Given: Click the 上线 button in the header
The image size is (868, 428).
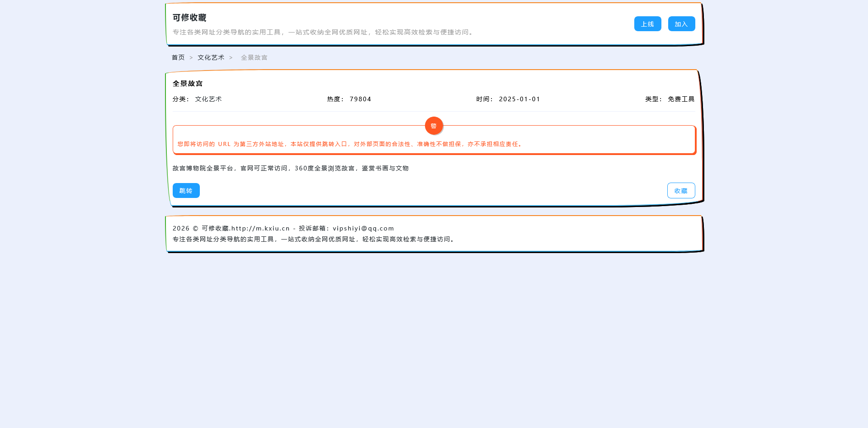Looking at the screenshot, I should click(x=647, y=24).
